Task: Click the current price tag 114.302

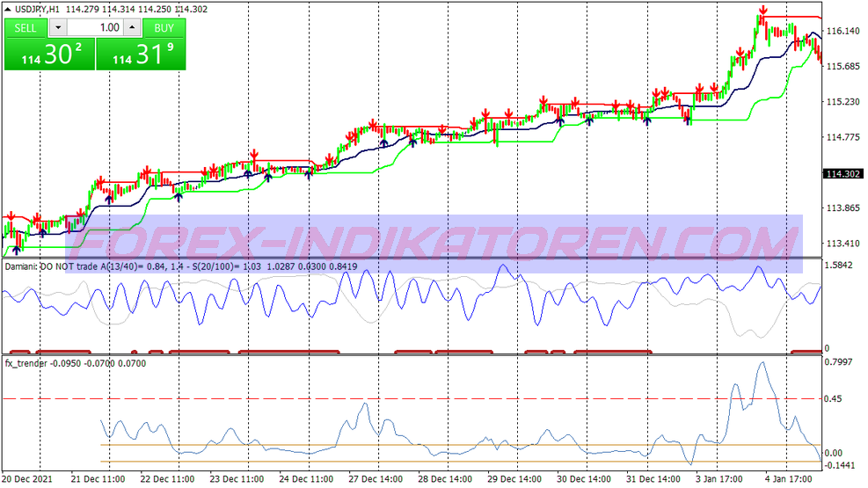Action: (x=843, y=174)
